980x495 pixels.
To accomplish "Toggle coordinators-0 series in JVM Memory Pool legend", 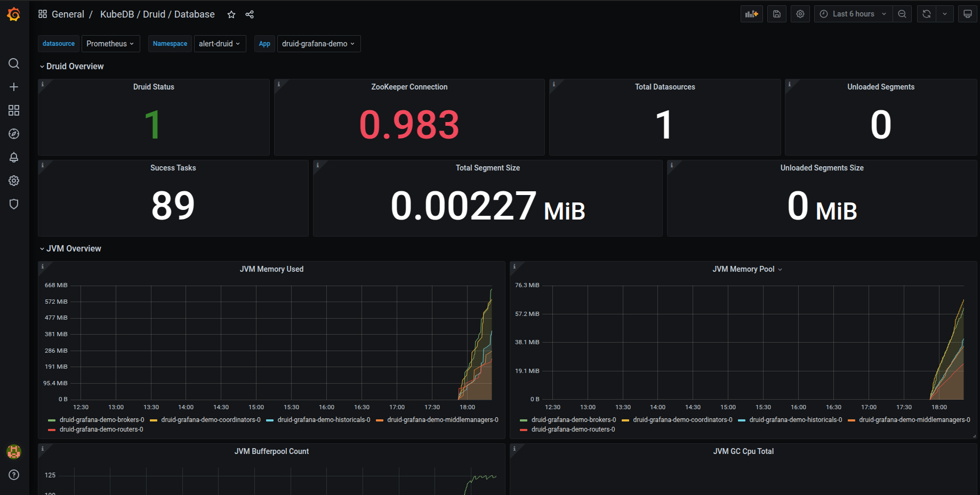I will click(x=682, y=420).
